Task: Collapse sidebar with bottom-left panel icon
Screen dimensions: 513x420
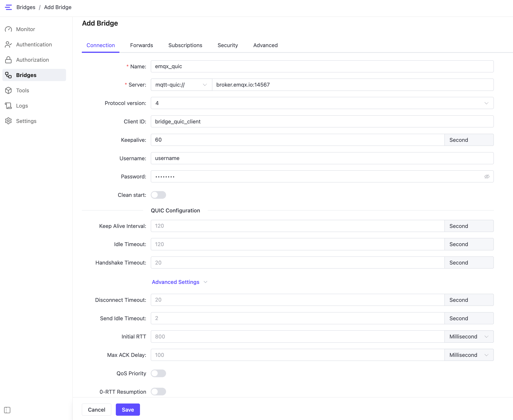Action: click(x=7, y=410)
